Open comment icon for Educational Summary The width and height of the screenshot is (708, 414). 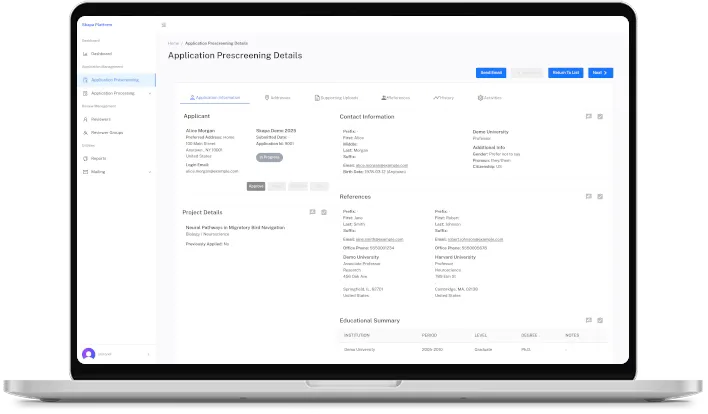(589, 320)
